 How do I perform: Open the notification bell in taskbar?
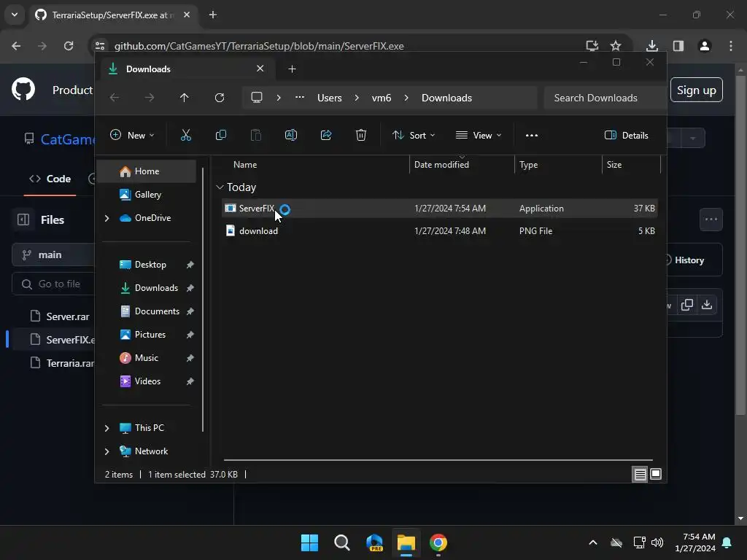[727, 542]
